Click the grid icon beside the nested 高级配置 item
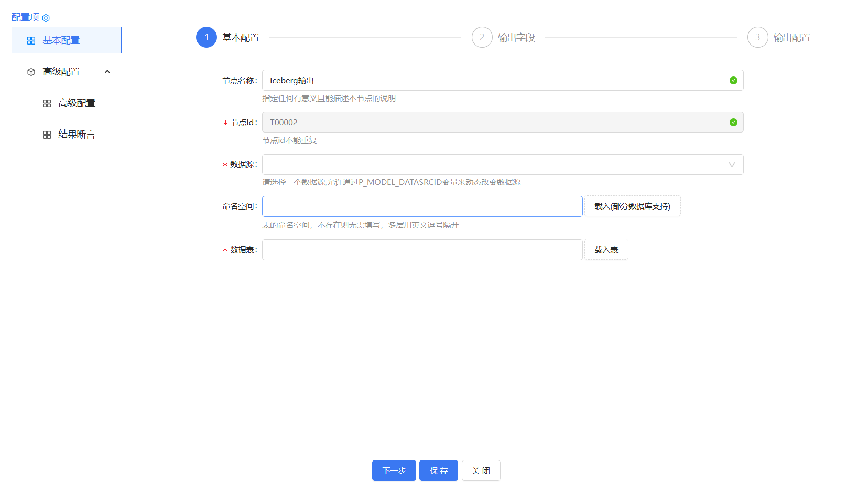The height and width of the screenshot is (494, 868). (x=47, y=103)
